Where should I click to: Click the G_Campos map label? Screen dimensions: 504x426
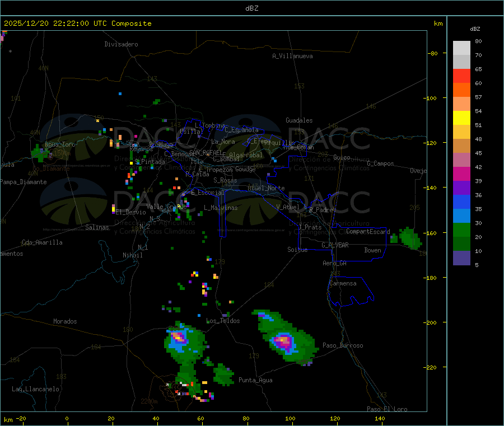tap(380, 163)
